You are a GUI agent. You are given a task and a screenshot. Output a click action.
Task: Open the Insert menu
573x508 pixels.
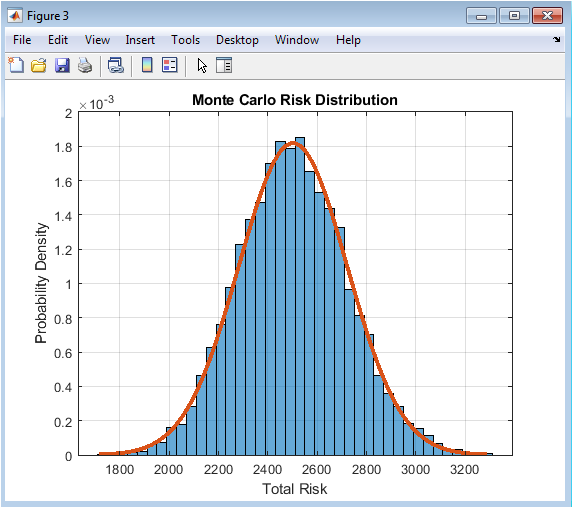(x=140, y=39)
